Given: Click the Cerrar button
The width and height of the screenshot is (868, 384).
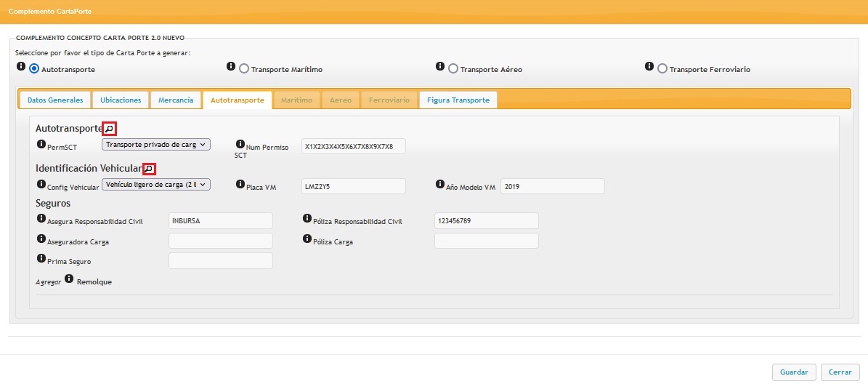Looking at the screenshot, I should point(840,372).
